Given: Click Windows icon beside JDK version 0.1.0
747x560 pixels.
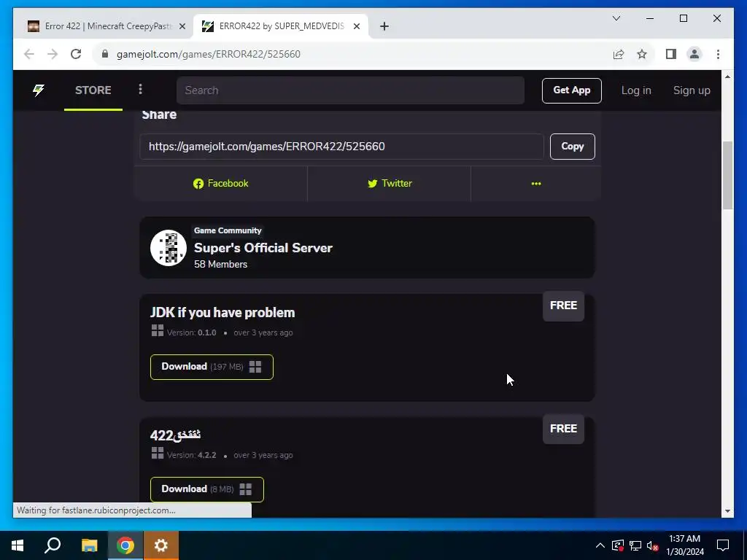Looking at the screenshot, I should (x=158, y=330).
